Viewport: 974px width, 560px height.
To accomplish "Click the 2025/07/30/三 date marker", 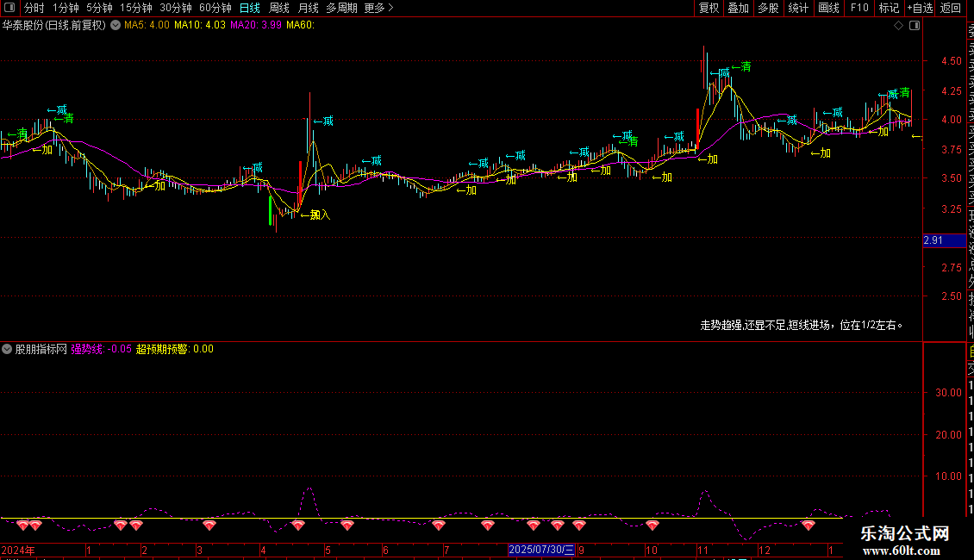I will (541, 550).
